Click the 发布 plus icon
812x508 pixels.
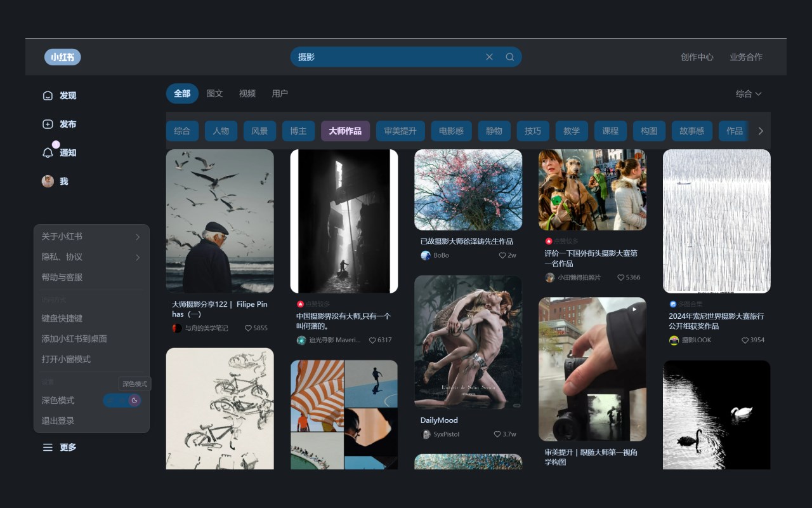(48, 124)
